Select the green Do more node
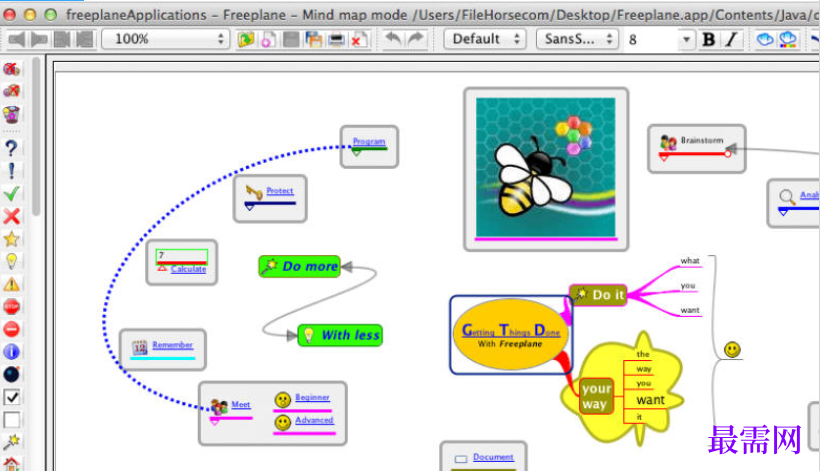Image resolution: width=820 pixels, height=471 pixels. [x=300, y=266]
